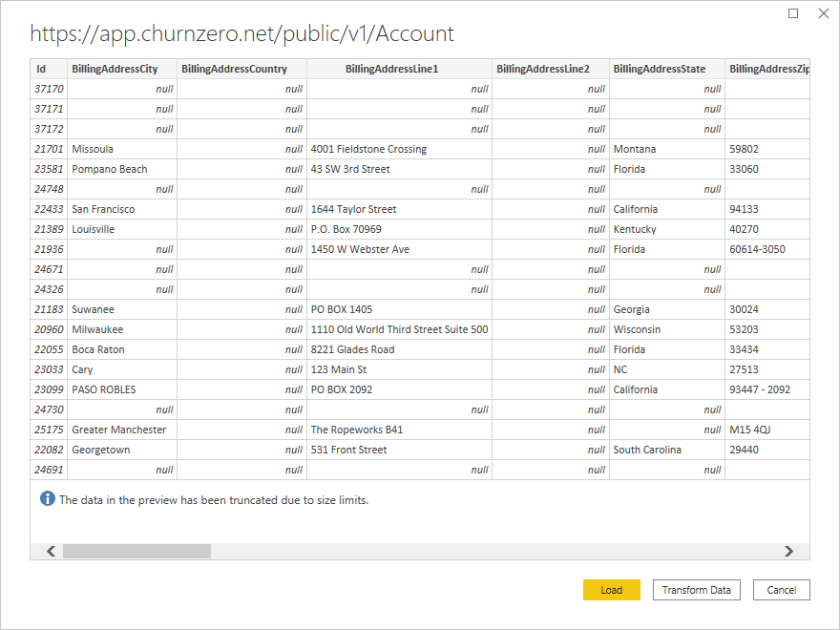Click the zip cell 93447 - 2092

(x=767, y=389)
